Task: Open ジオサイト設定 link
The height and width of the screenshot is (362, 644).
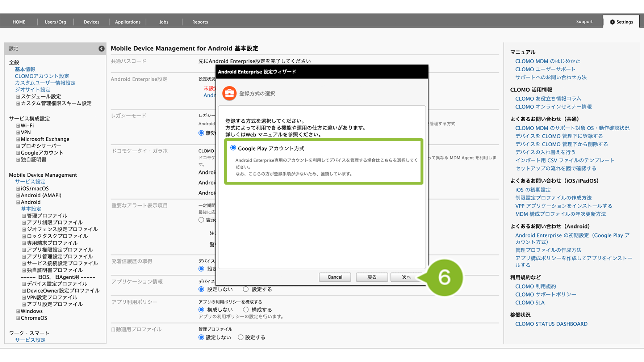Action: coord(33,90)
